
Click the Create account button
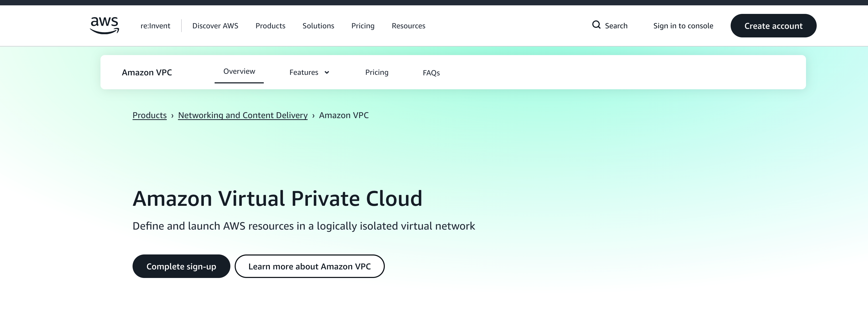click(x=773, y=26)
